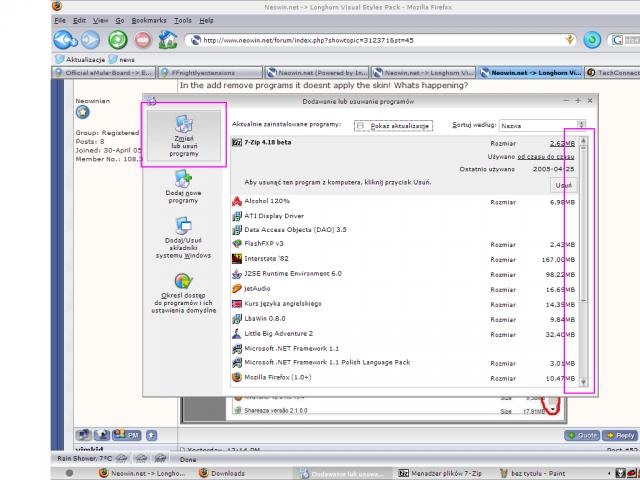The height and width of the screenshot is (480, 640).
Task: Select 'Dodaj nowe programy' sidebar icon
Action: point(183,187)
